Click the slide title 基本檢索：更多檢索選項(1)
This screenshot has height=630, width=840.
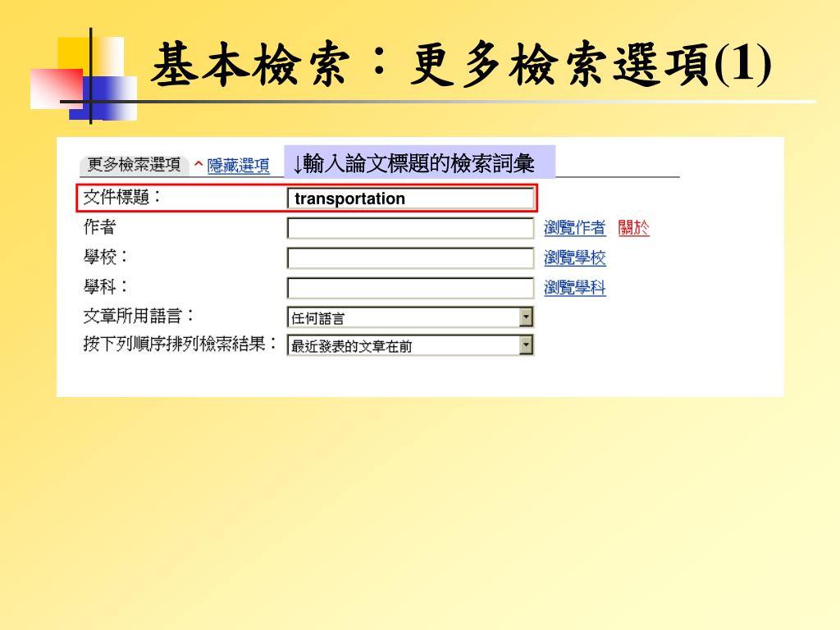point(461,66)
